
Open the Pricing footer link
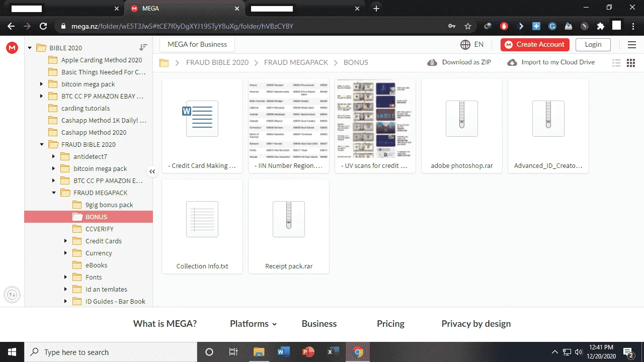(390, 324)
